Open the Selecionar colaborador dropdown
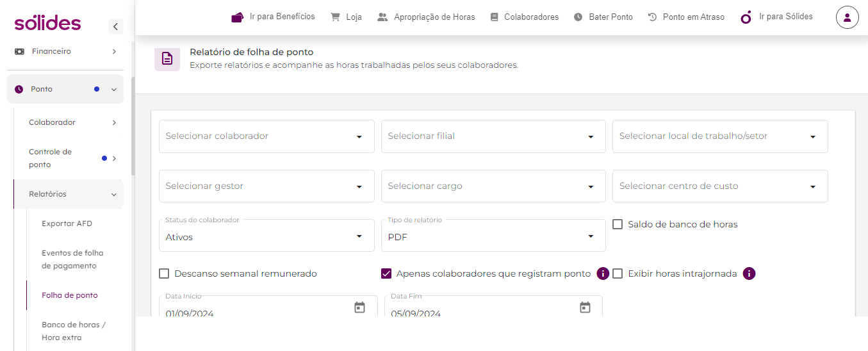 [x=266, y=136]
